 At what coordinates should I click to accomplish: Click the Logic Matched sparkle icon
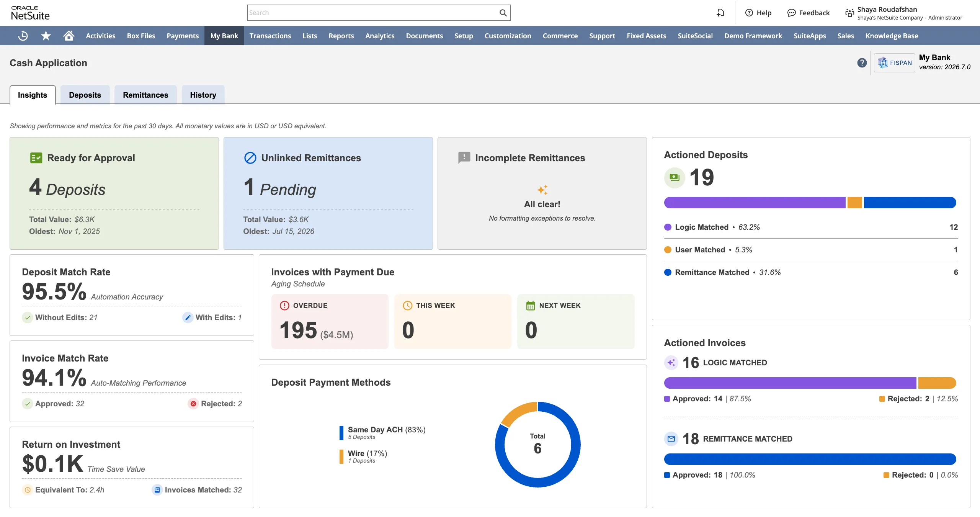click(x=671, y=363)
